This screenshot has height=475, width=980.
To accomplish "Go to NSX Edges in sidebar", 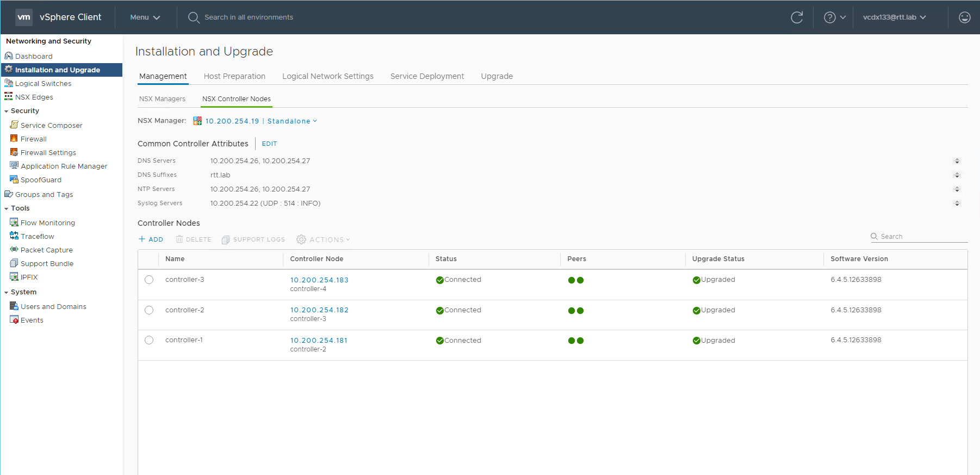I will coord(34,97).
